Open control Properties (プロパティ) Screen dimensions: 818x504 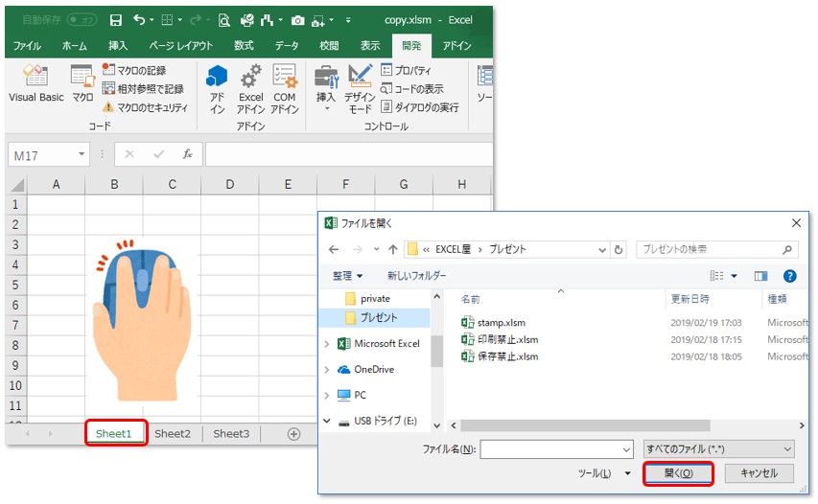pyautogui.click(x=407, y=70)
